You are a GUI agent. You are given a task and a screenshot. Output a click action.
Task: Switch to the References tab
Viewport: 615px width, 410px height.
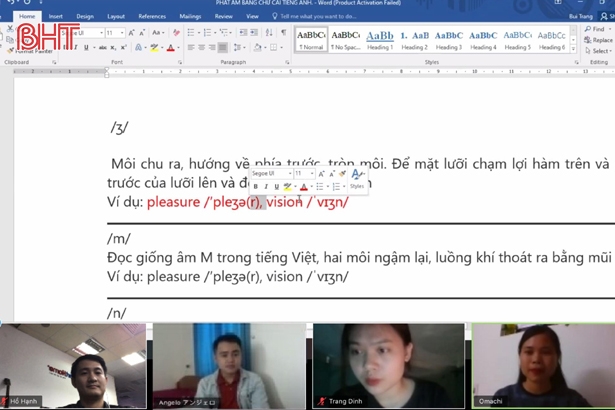coord(152,16)
